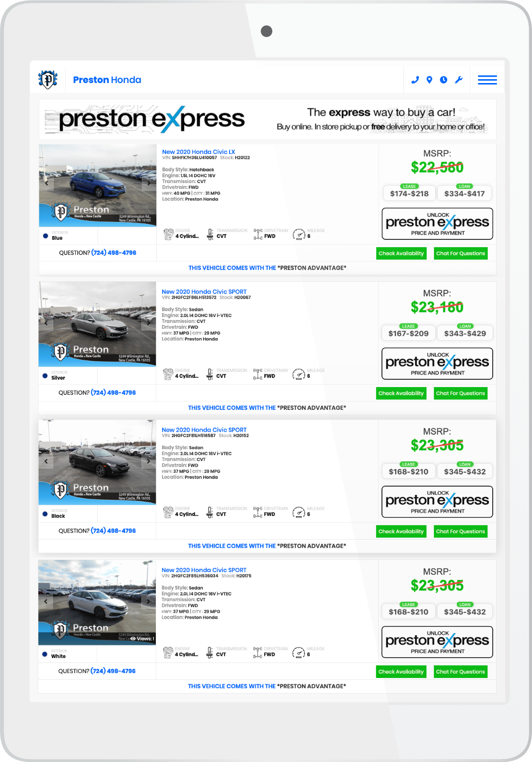Image resolution: width=532 pixels, height=762 pixels.
Task: Select the White exterior color dot
Action: pos(45,655)
